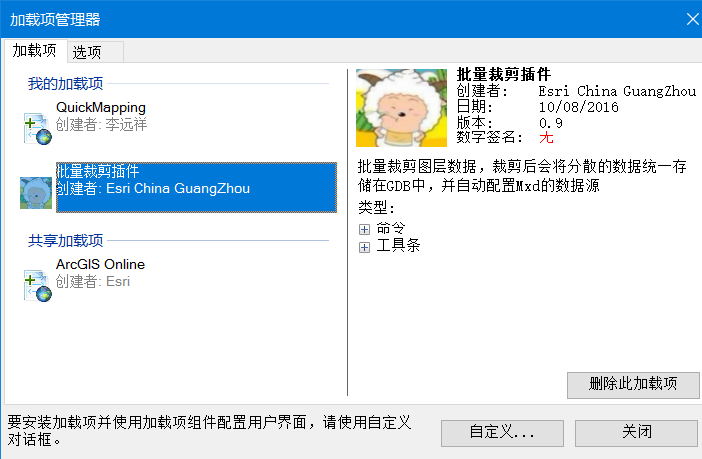
Task: Click the 数字签名: label
Action: (x=489, y=137)
